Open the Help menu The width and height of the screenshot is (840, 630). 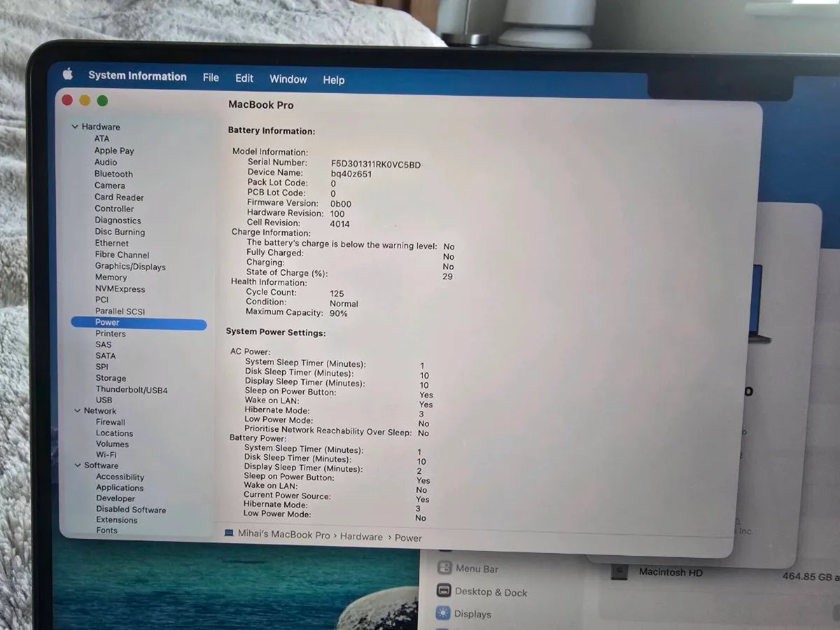pyautogui.click(x=333, y=80)
